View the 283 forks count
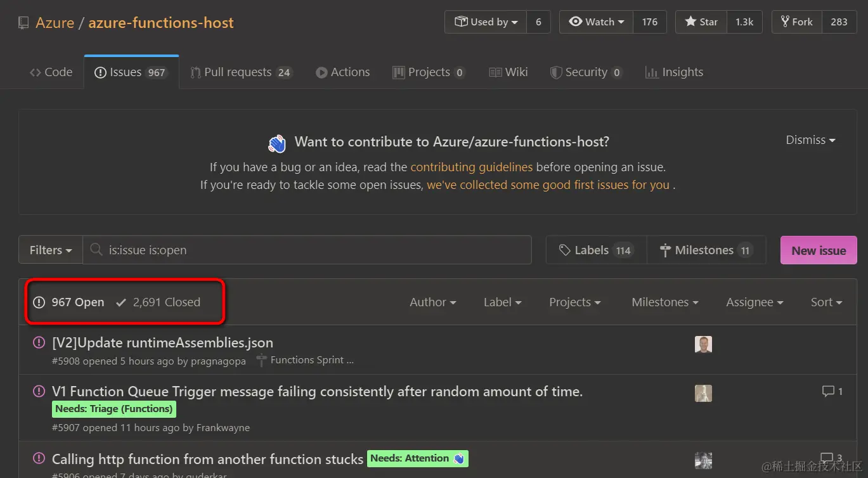868x478 pixels. (x=839, y=22)
